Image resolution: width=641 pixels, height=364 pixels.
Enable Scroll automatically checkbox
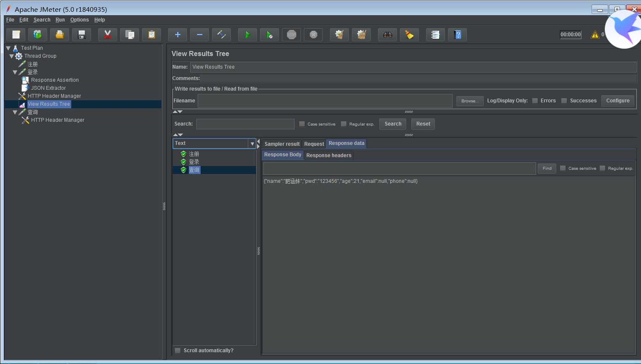[178, 351]
